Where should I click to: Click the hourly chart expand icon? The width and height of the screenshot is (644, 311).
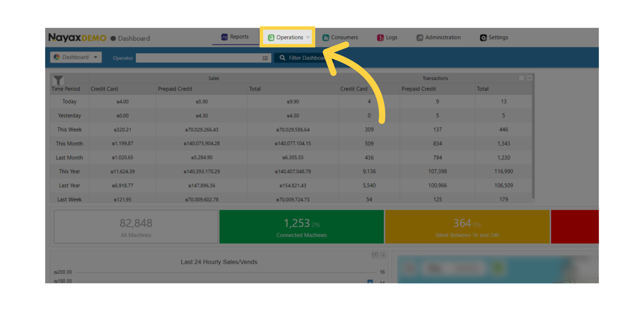pyautogui.click(x=375, y=255)
